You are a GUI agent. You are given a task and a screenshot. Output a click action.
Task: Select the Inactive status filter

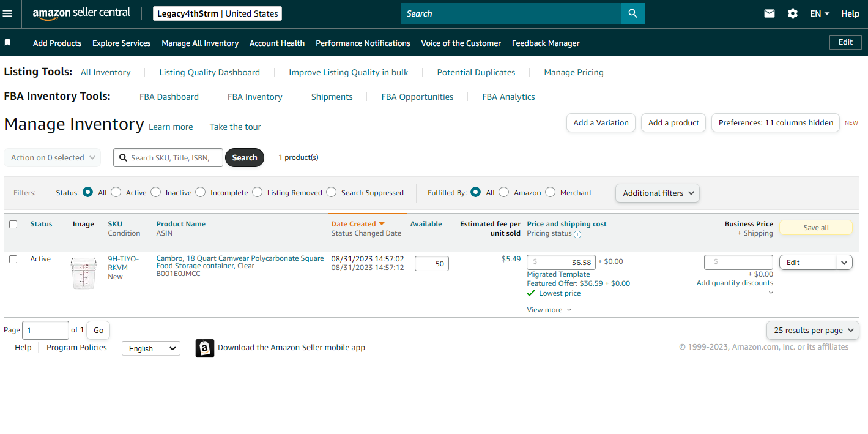click(156, 192)
